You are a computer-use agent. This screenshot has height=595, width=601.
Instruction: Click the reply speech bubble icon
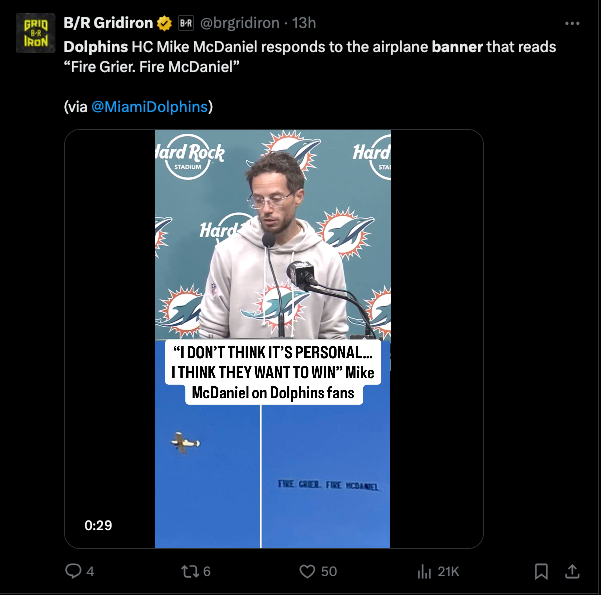point(73,571)
